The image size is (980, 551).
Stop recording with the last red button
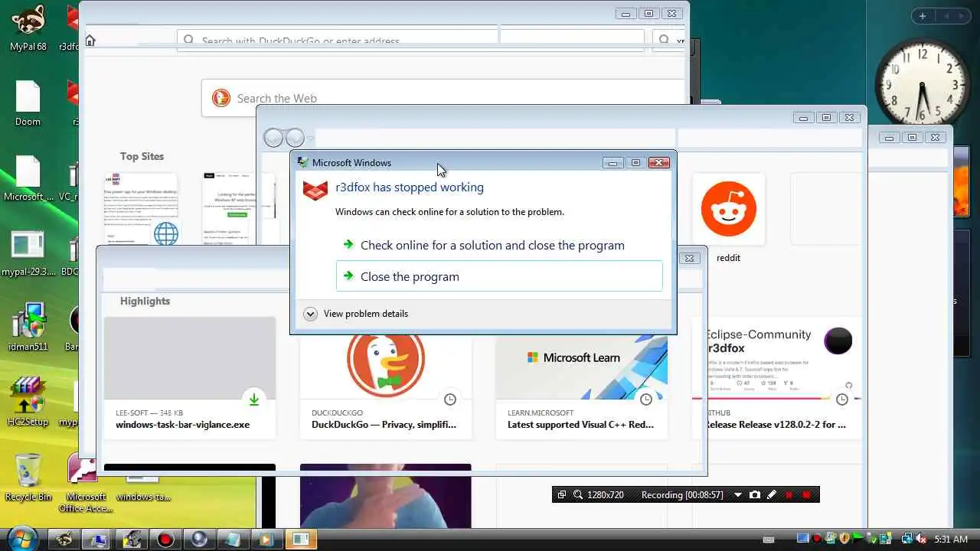tap(806, 495)
